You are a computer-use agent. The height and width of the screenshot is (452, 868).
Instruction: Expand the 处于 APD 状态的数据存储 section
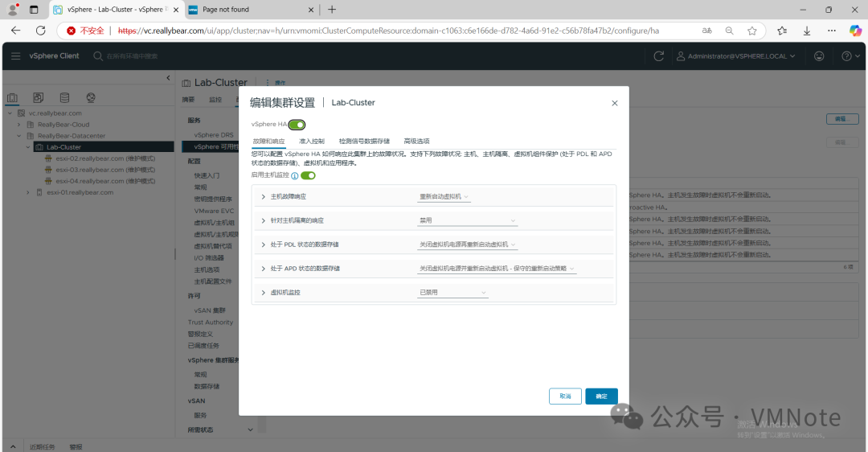pyautogui.click(x=264, y=269)
